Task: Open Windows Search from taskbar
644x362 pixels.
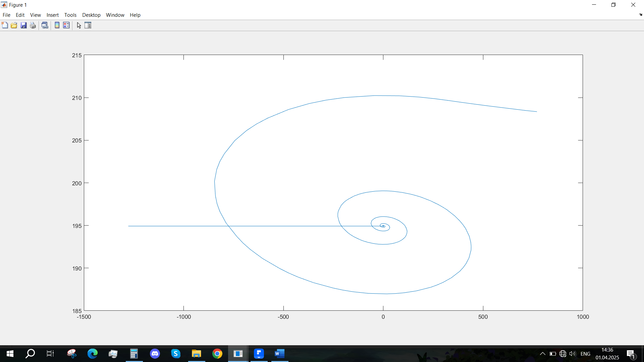Action: (x=30, y=354)
